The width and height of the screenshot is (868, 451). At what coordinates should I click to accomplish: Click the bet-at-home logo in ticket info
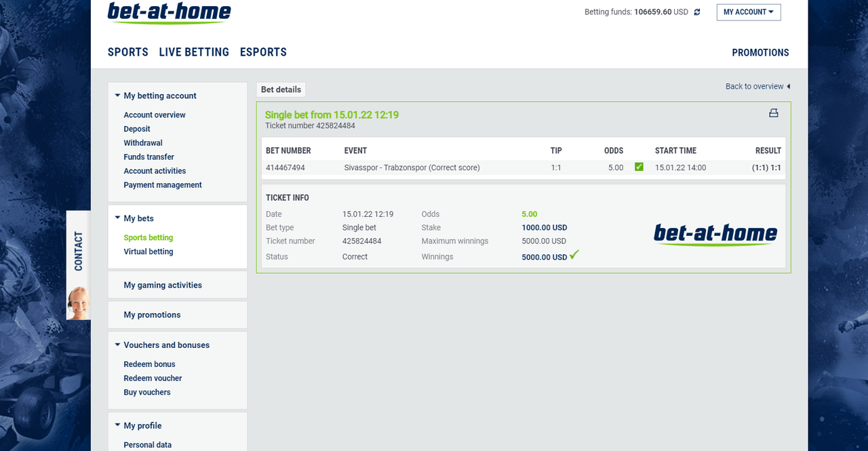point(715,235)
